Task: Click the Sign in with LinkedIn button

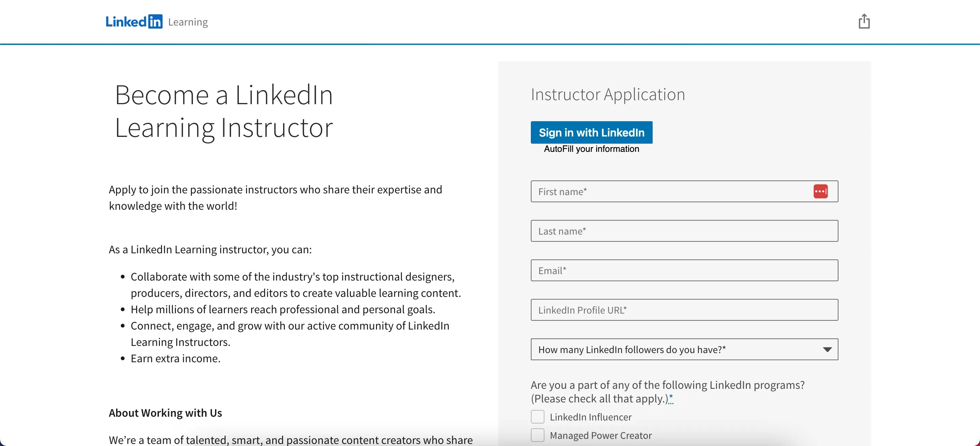Action: click(591, 132)
